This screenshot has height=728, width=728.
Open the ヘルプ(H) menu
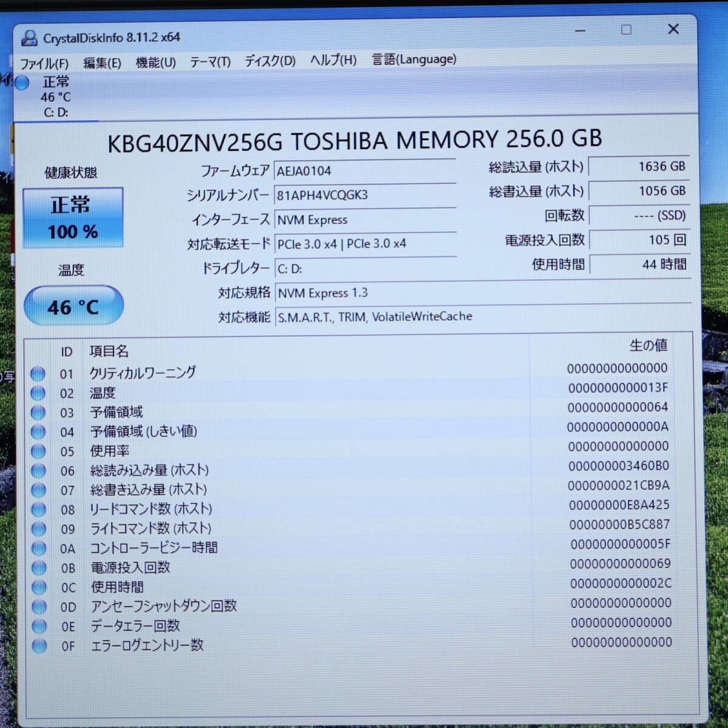(x=333, y=60)
